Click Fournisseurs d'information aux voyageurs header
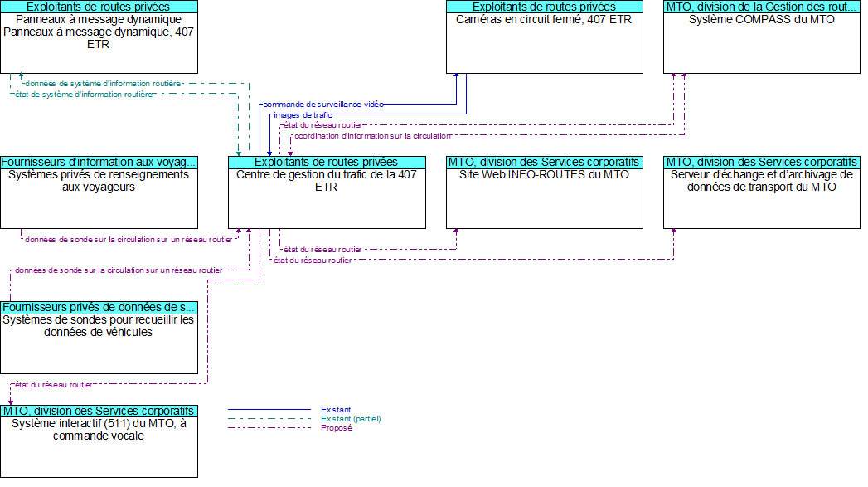 (x=99, y=162)
